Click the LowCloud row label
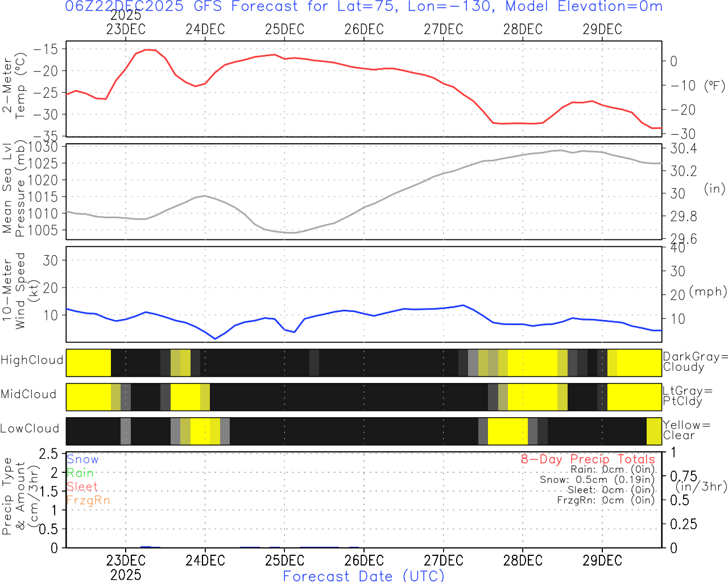 click(x=30, y=429)
